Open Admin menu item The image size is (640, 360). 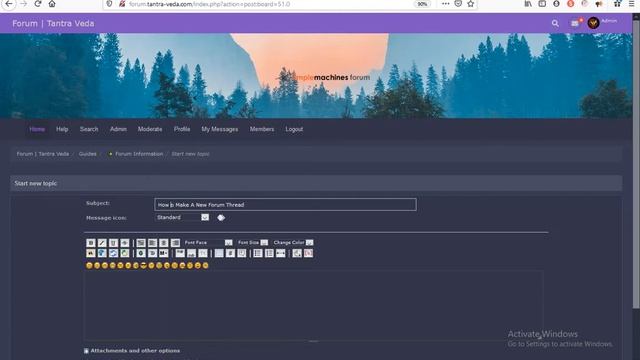(118, 129)
